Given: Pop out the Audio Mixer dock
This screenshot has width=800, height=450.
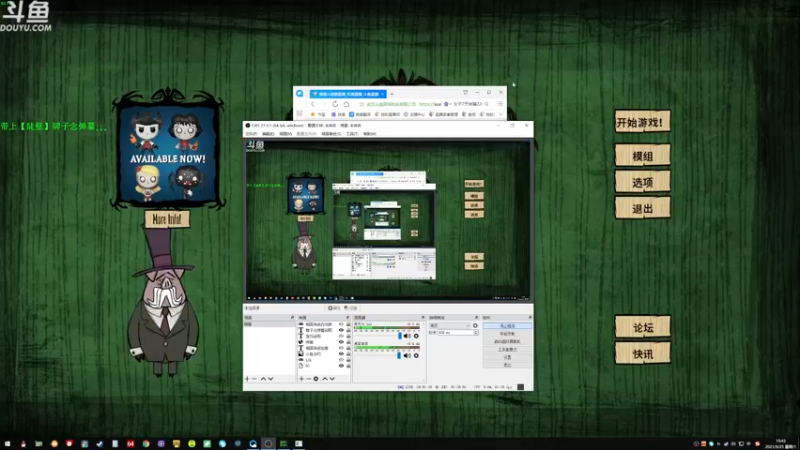Looking at the screenshot, I should coord(423,317).
